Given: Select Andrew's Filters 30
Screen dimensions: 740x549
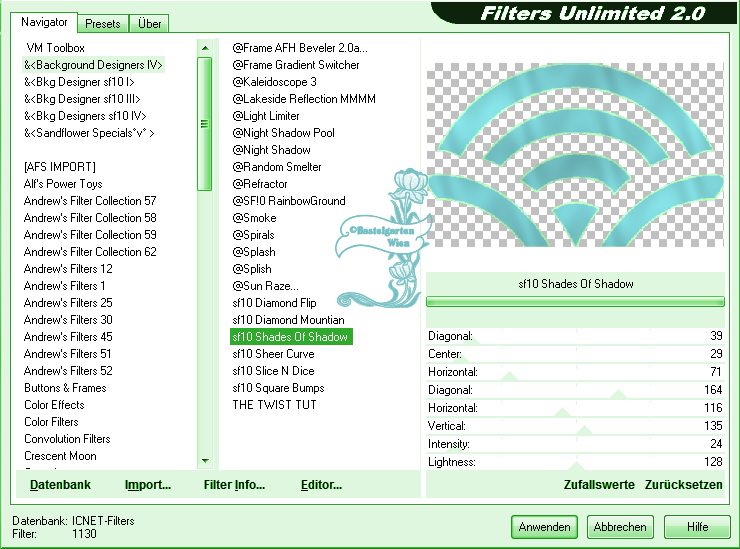Looking at the screenshot, I should 68,320.
